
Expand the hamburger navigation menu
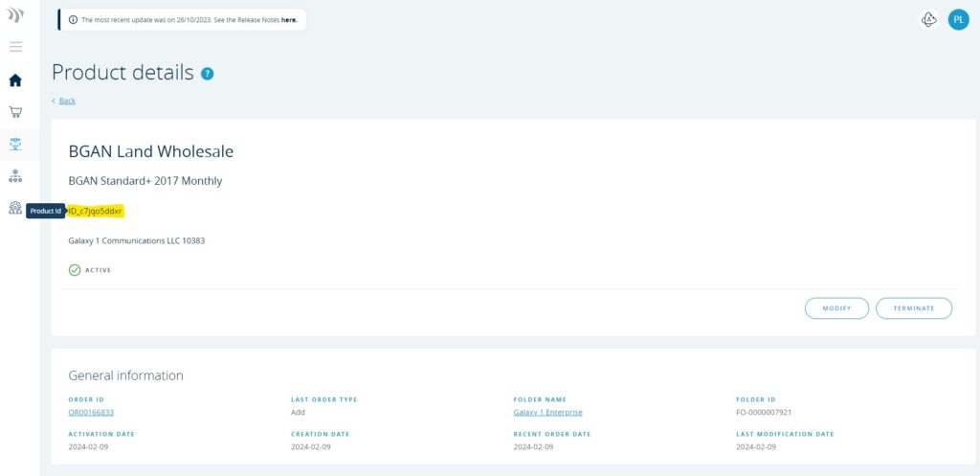click(x=15, y=47)
